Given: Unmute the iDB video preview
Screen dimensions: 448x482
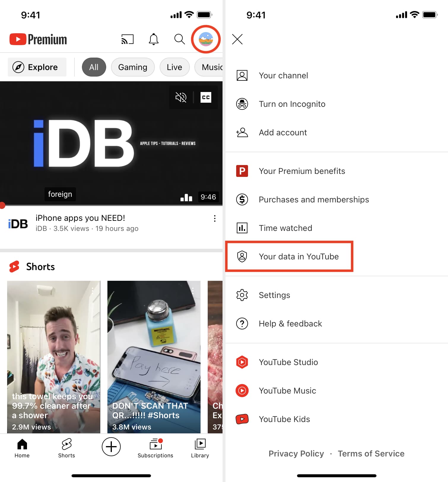Looking at the screenshot, I should 181,97.
